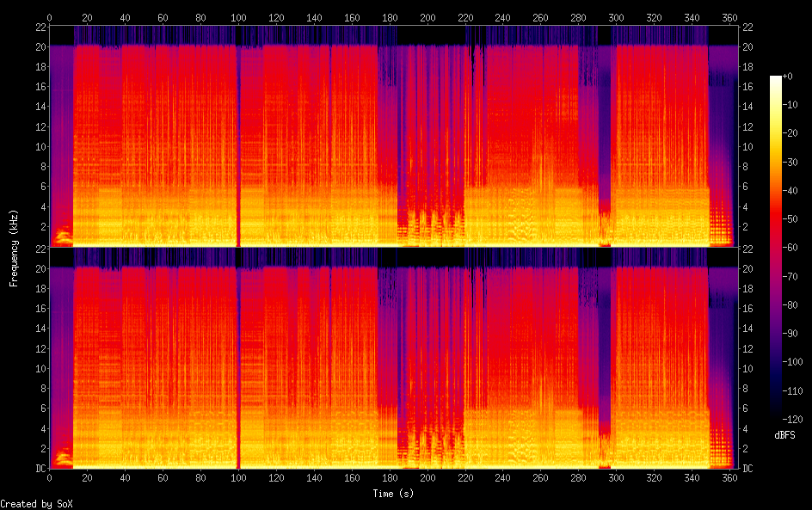812x510 pixels.
Task: Click upper channel '18' on right frequency axis
Action: (x=747, y=67)
